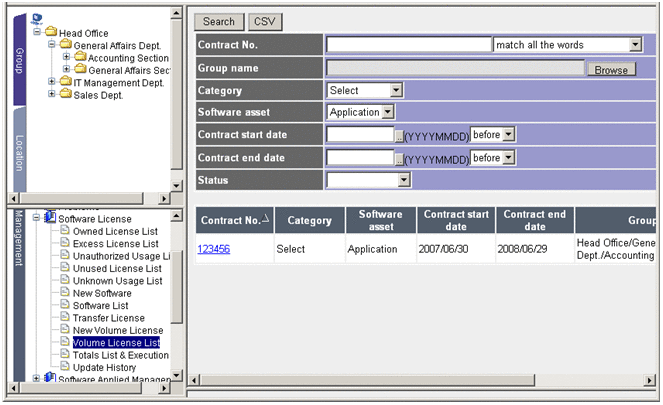Open contract link 123456
The height and width of the screenshot is (405, 663).
pos(213,248)
